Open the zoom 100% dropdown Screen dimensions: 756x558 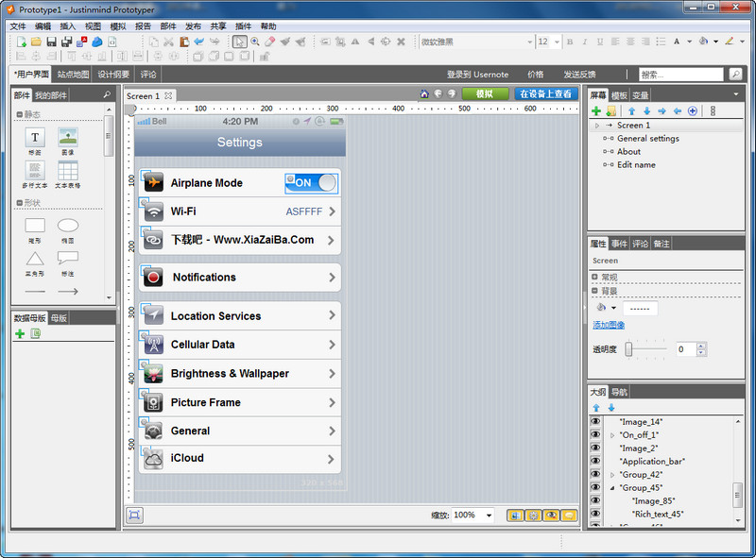489,516
